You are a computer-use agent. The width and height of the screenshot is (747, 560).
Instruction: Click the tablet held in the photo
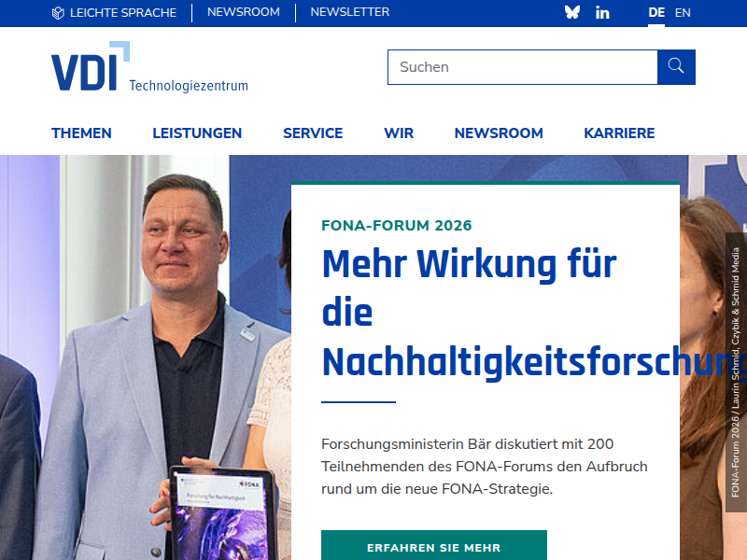223,514
